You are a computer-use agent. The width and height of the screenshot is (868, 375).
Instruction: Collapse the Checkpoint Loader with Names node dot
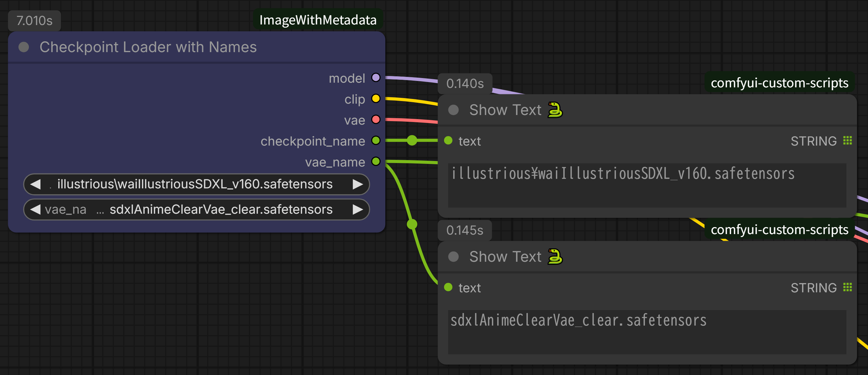point(24,47)
